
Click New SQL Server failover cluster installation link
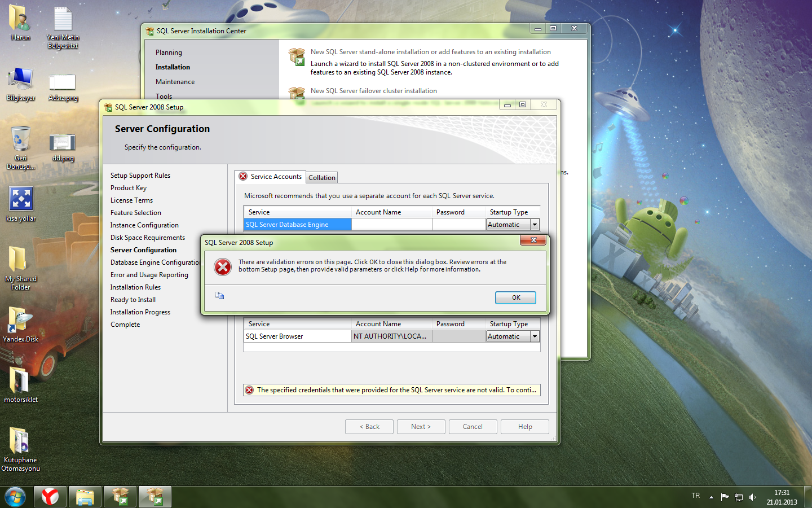pyautogui.click(x=373, y=91)
